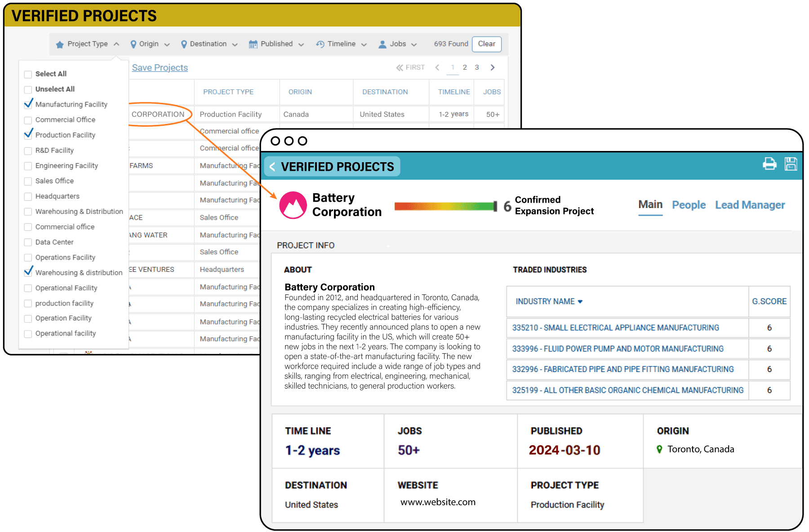Click the confirmed score gradient bar

(x=445, y=206)
